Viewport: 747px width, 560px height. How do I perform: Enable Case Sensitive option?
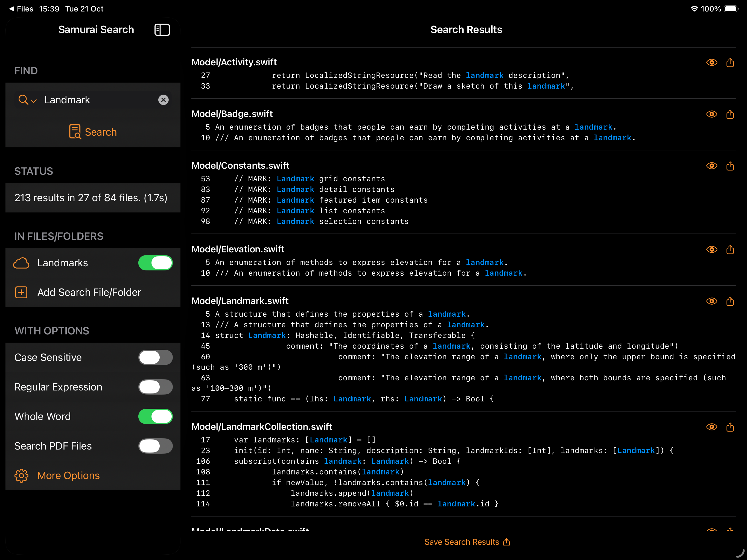(x=155, y=357)
